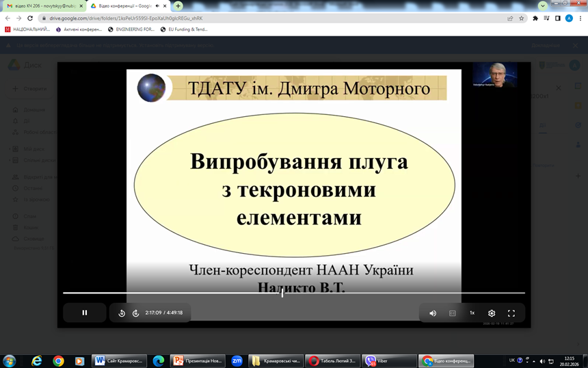
Task: Click the speaker's webcam thumbnail
Action: pos(495,75)
